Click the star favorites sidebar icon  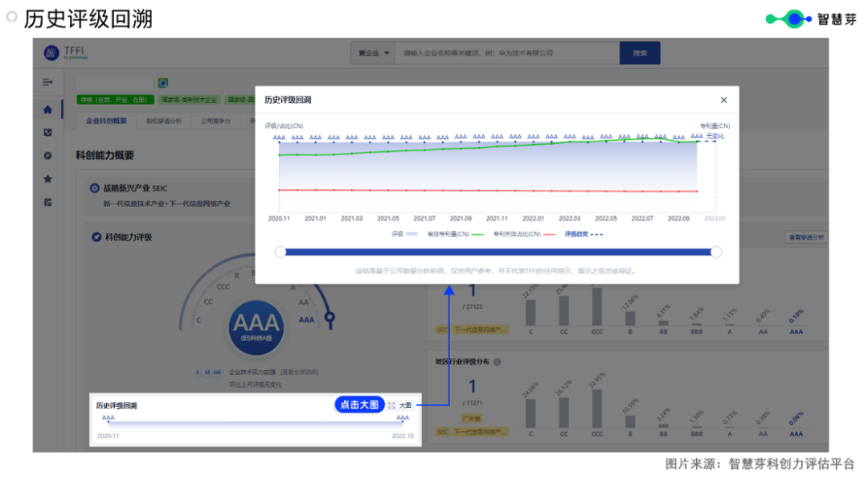(x=48, y=179)
